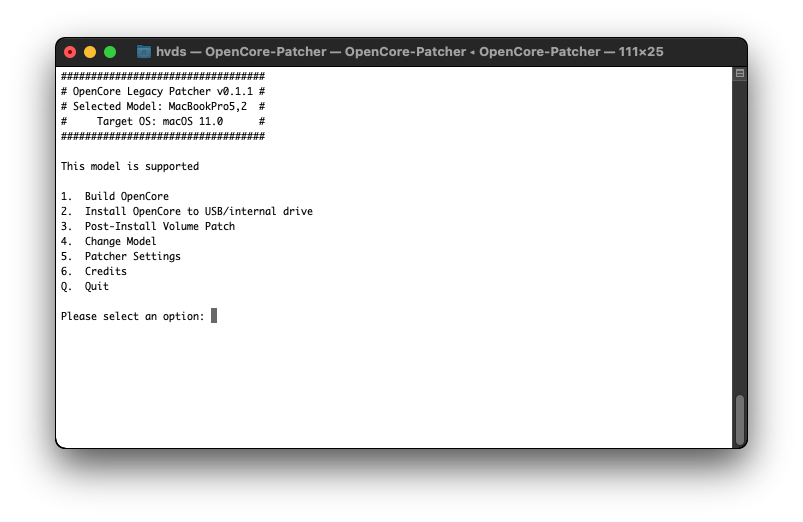
Task: Click "Install OpenCore to USB/internal drive" line
Action: 198,211
